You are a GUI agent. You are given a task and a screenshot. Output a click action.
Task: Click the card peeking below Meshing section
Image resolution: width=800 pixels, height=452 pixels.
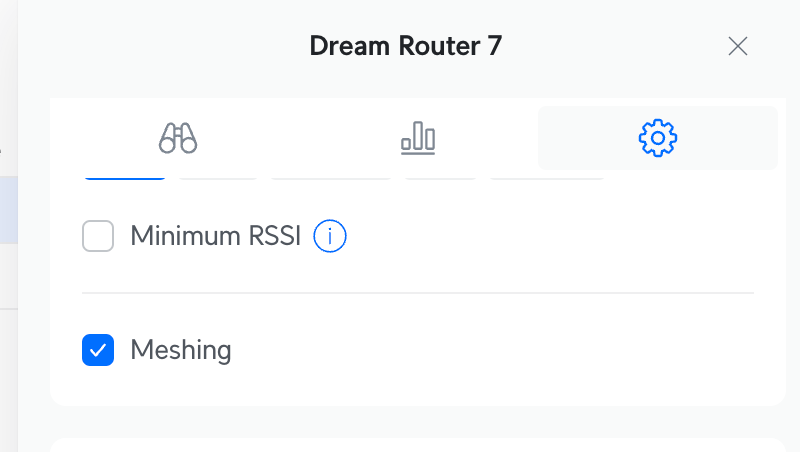[417, 445]
